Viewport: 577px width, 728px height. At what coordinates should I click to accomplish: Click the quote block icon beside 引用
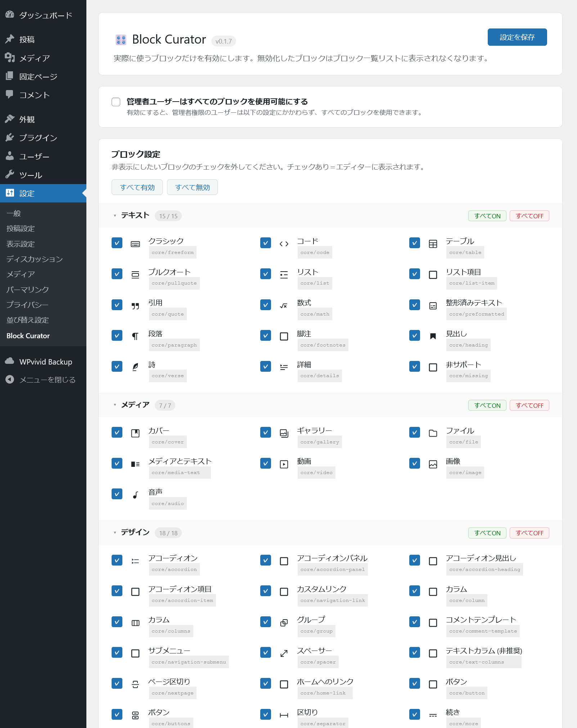coord(135,305)
